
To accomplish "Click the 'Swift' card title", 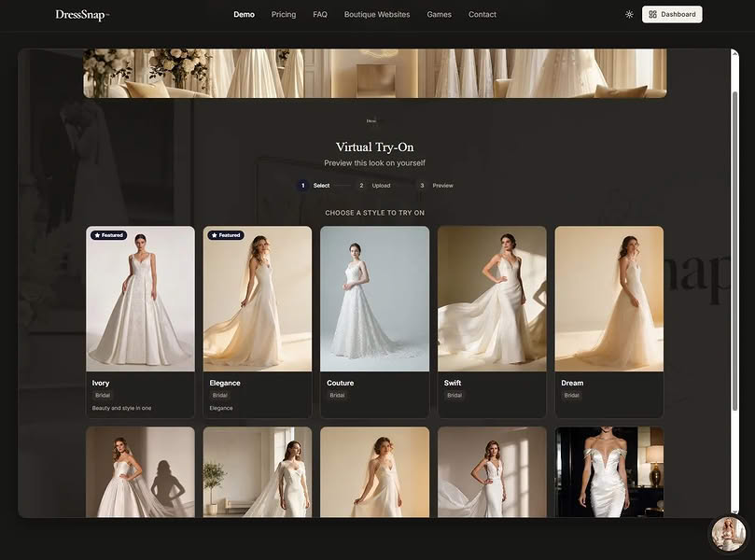I will click(x=453, y=383).
